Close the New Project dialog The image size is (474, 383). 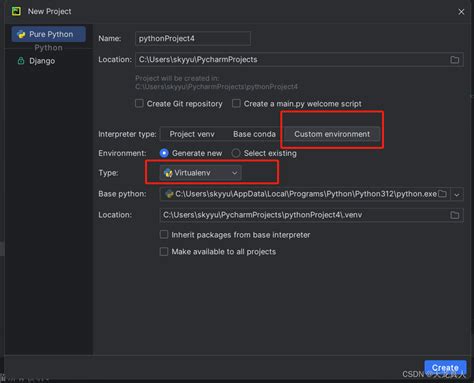tap(461, 12)
